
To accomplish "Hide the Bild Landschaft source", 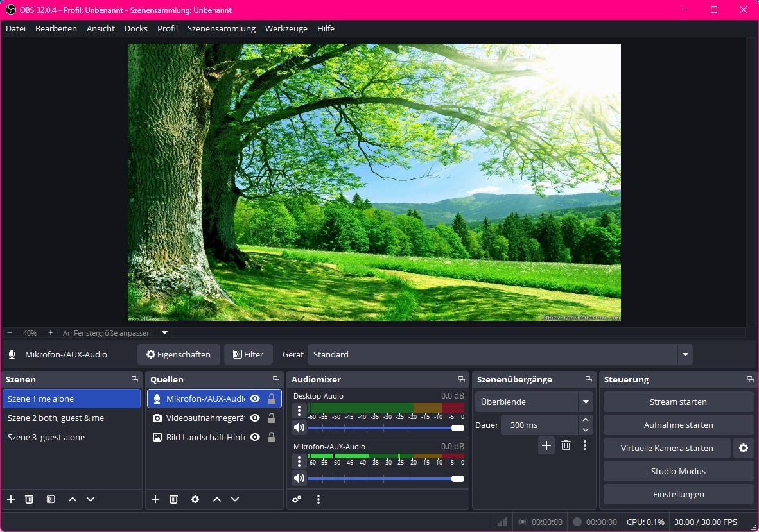I will 255,437.
